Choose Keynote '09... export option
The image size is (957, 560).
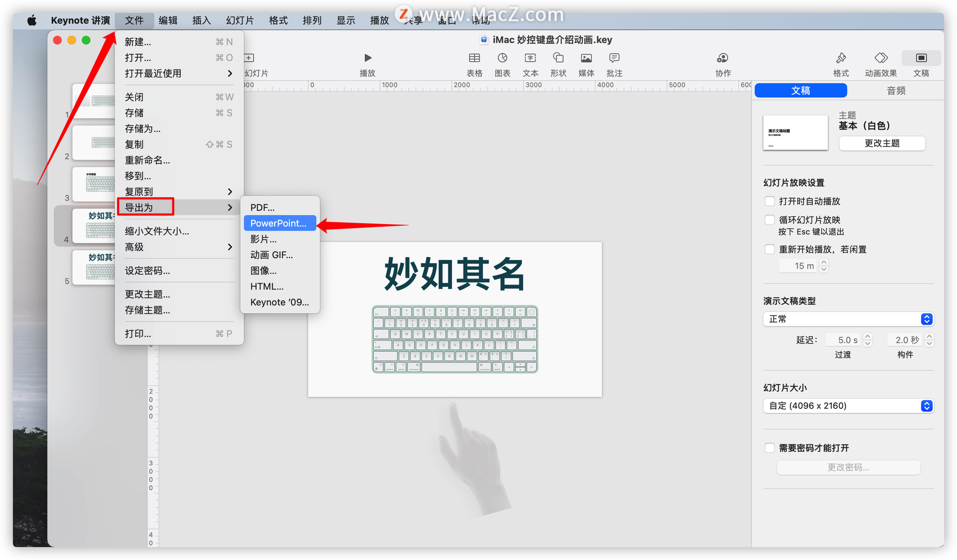pyautogui.click(x=280, y=302)
